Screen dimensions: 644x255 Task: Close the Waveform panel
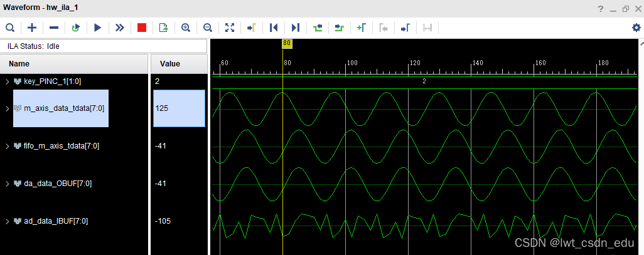(638, 9)
